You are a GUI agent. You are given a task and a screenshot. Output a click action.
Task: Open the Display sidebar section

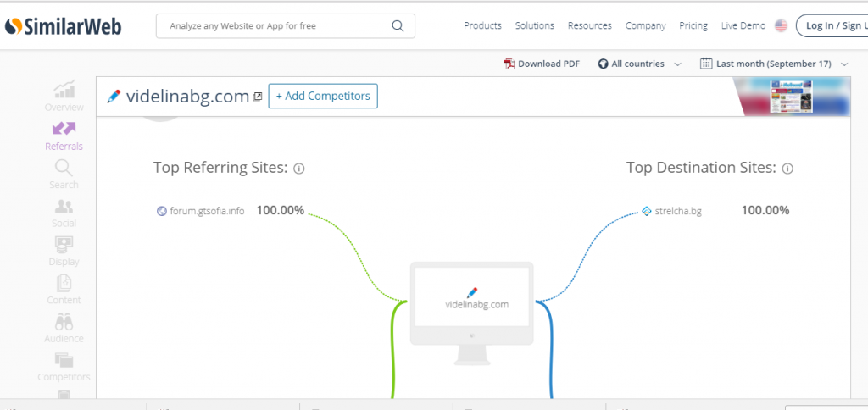[x=64, y=252]
